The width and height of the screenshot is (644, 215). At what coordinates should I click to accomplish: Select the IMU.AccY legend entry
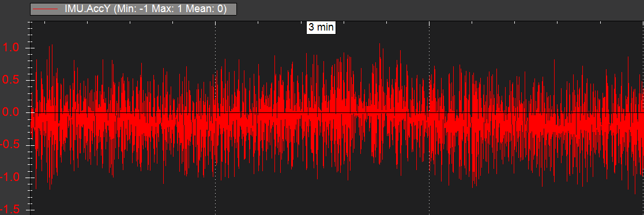134,9
